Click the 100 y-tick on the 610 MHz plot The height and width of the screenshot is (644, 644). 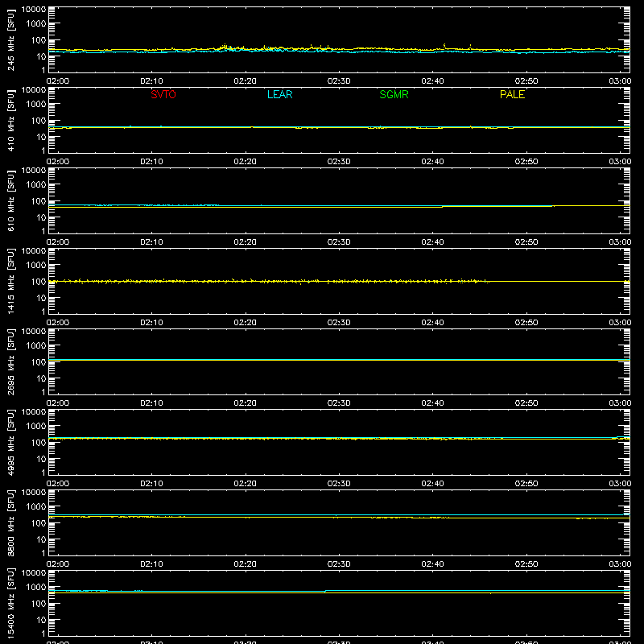click(x=39, y=201)
